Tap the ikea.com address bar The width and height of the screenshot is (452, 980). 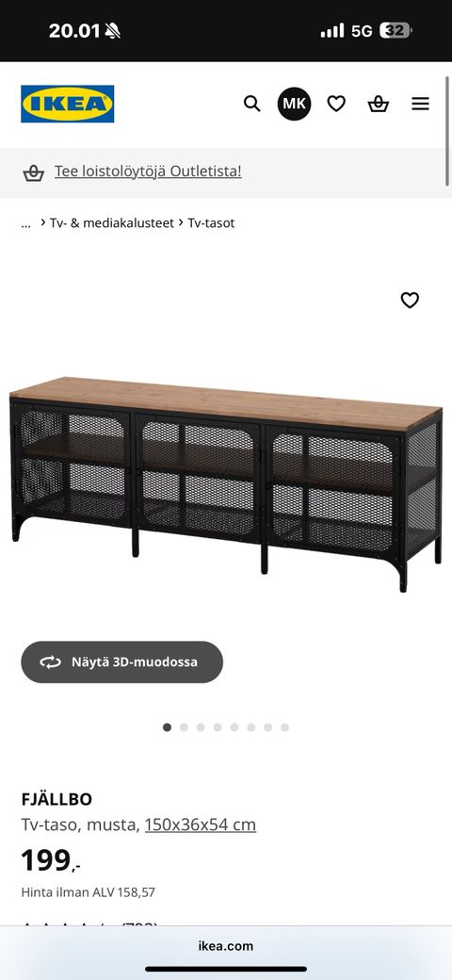(x=226, y=946)
